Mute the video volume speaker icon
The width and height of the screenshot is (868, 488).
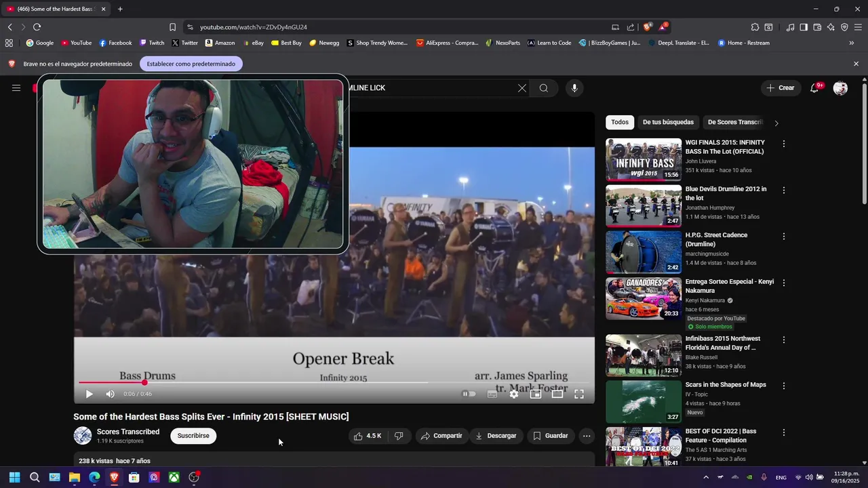pyautogui.click(x=111, y=394)
